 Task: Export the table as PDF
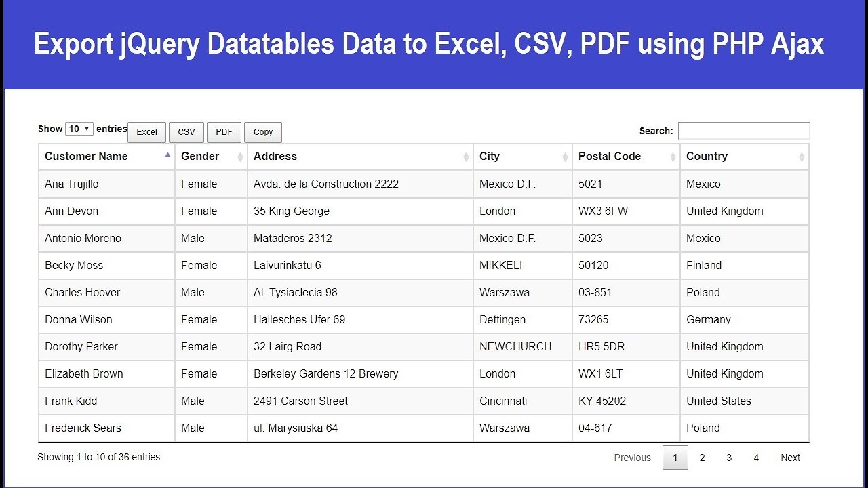tap(224, 132)
